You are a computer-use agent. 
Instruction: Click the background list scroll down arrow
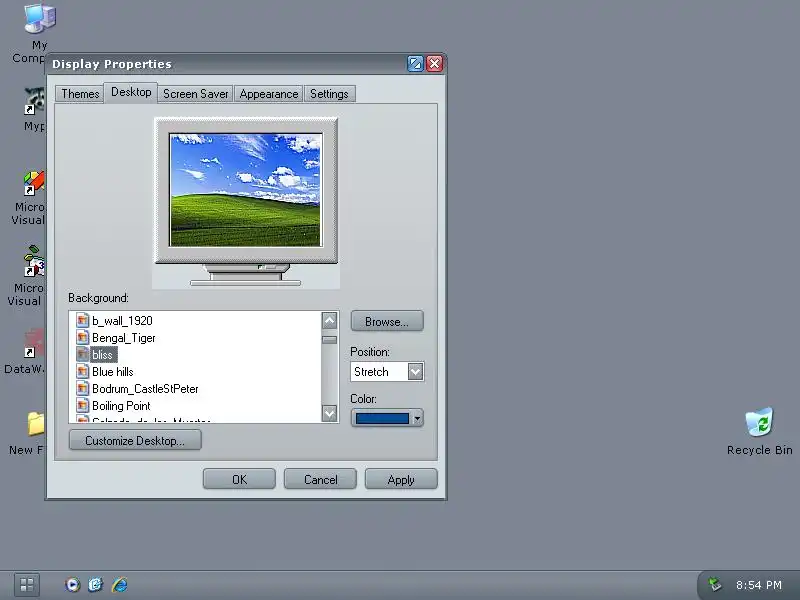pos(330,412)
